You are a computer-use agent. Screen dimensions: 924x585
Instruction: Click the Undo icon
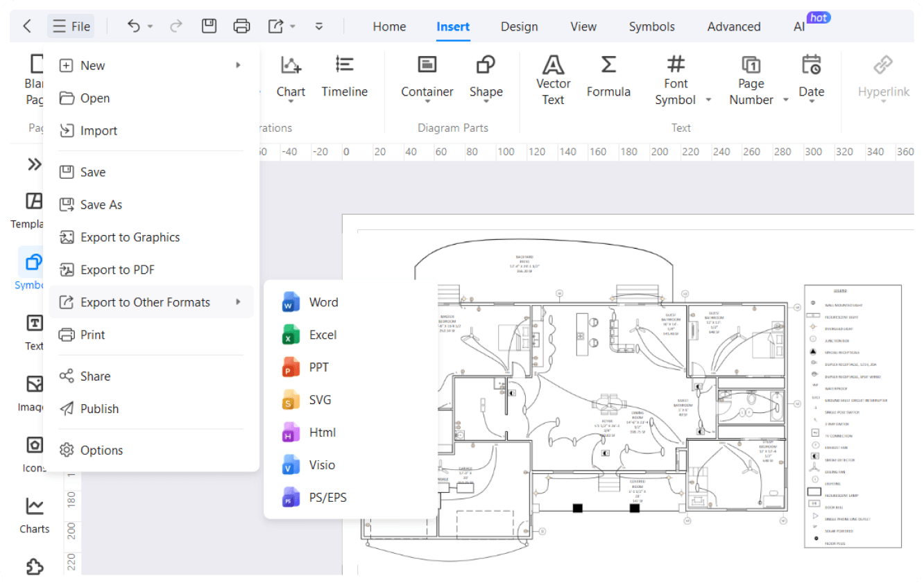click(134, 26)
